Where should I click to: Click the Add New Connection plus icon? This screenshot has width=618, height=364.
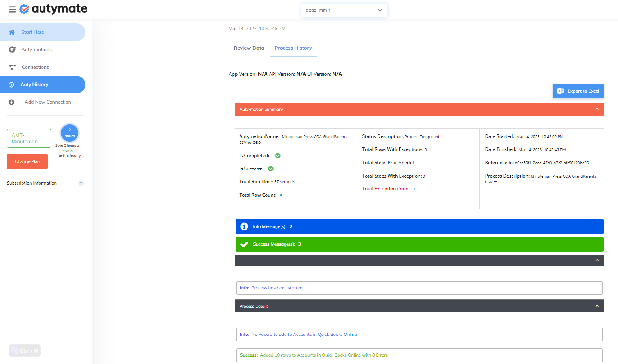click(11, 102)
